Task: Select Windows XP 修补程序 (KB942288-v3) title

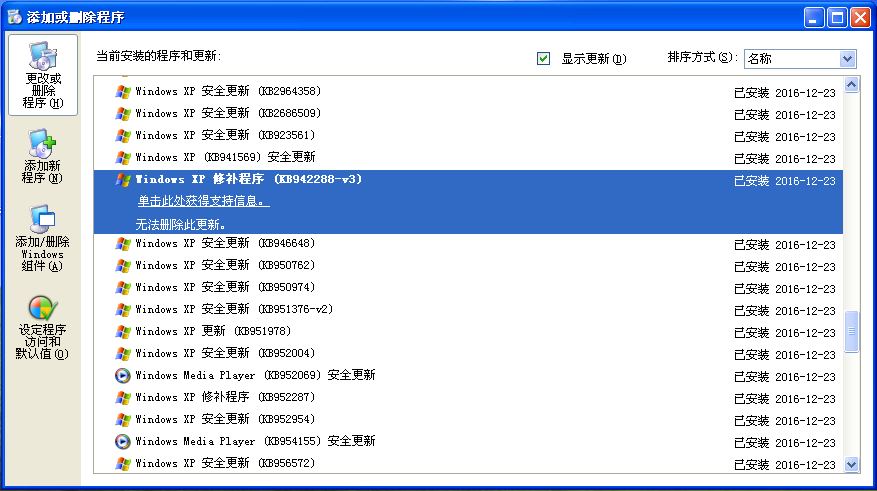Action: click(x=248, y=179)
